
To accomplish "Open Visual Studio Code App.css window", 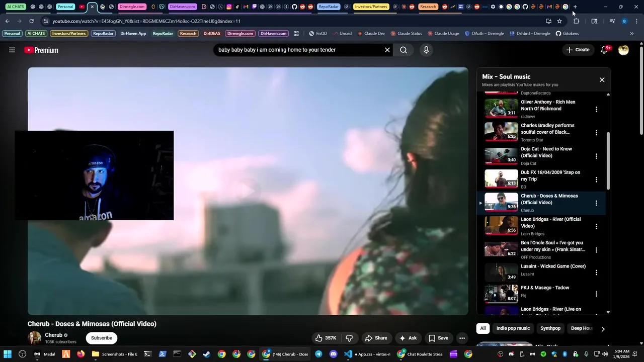I will 367,354.
